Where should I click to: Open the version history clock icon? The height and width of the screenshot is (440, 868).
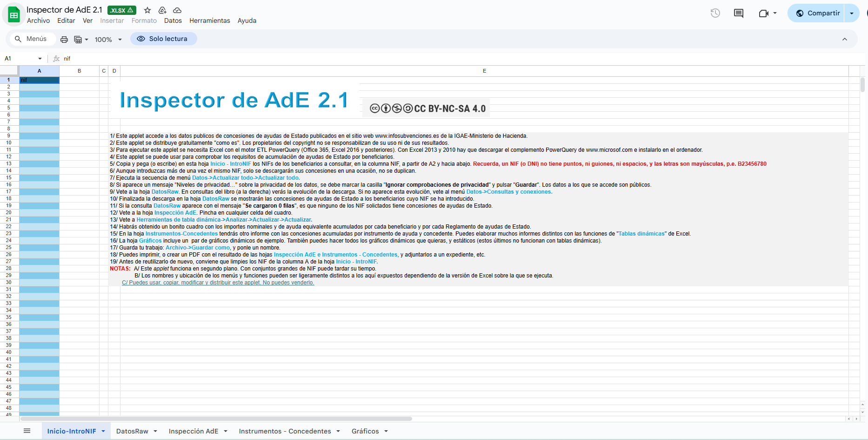click(715, 13)
